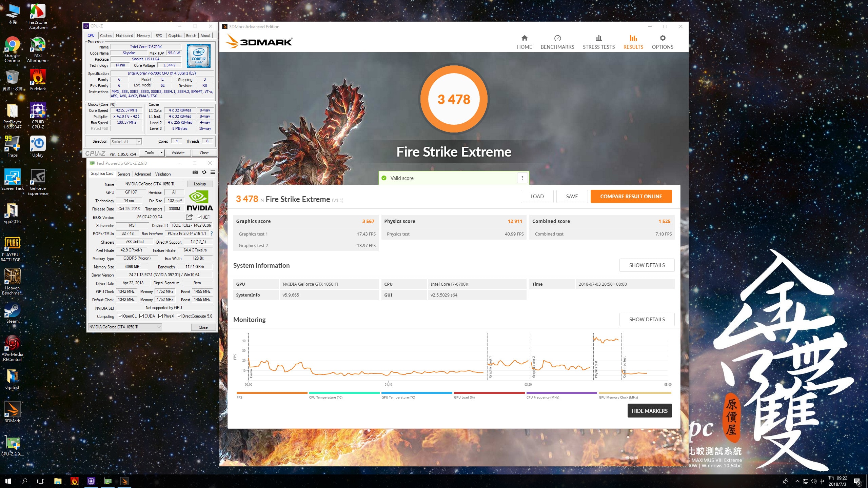Click CPU-Z Validate button

pos(178,153)
